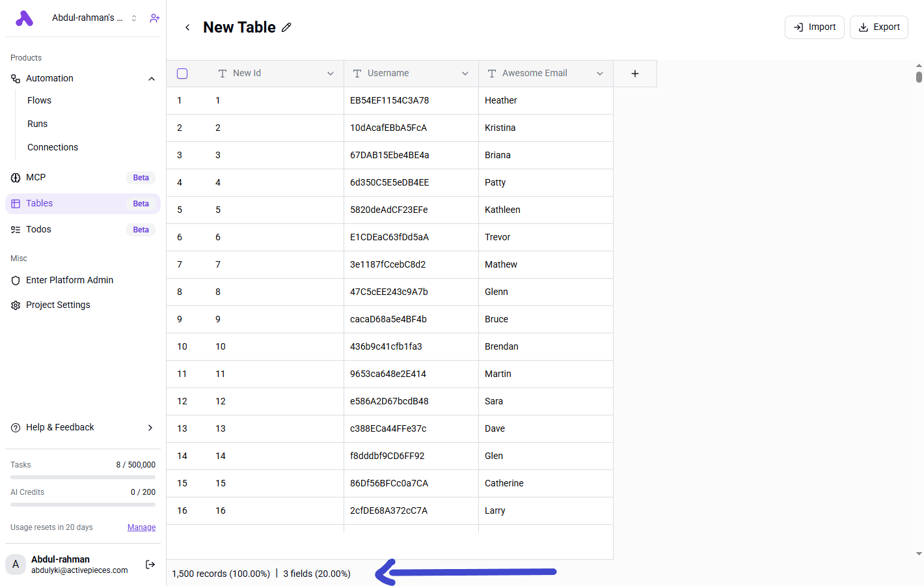924x586 pixels.
Task: Open the Username column dropdown
Action: (465, 74)
